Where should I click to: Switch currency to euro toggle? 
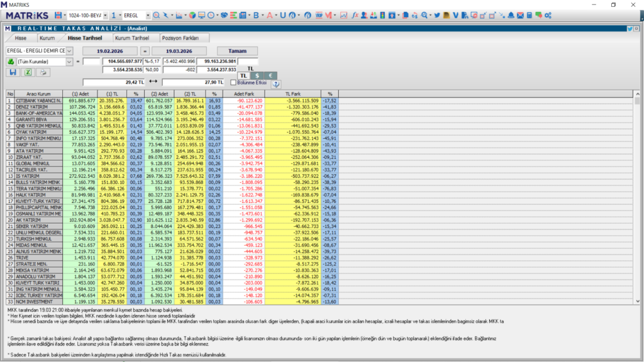(x=270, y=75)
